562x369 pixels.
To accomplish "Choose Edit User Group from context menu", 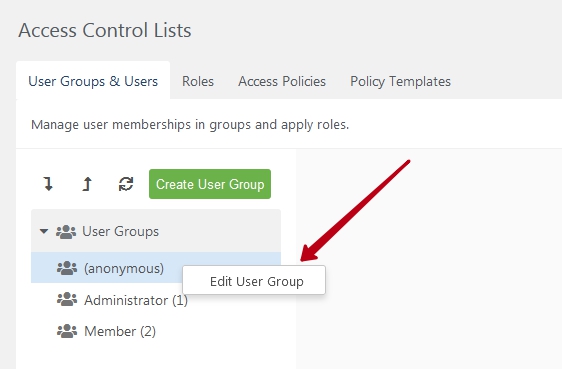I will [254, 281].
